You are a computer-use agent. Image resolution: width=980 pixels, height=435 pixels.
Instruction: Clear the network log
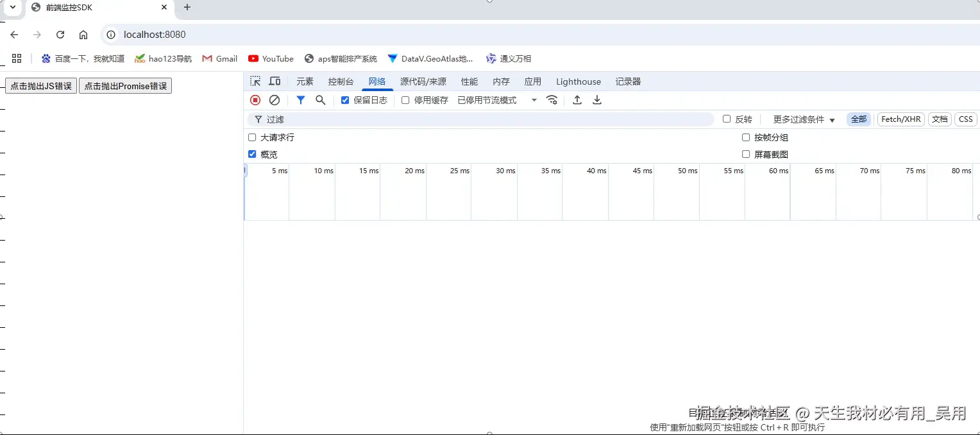(275, 100)
